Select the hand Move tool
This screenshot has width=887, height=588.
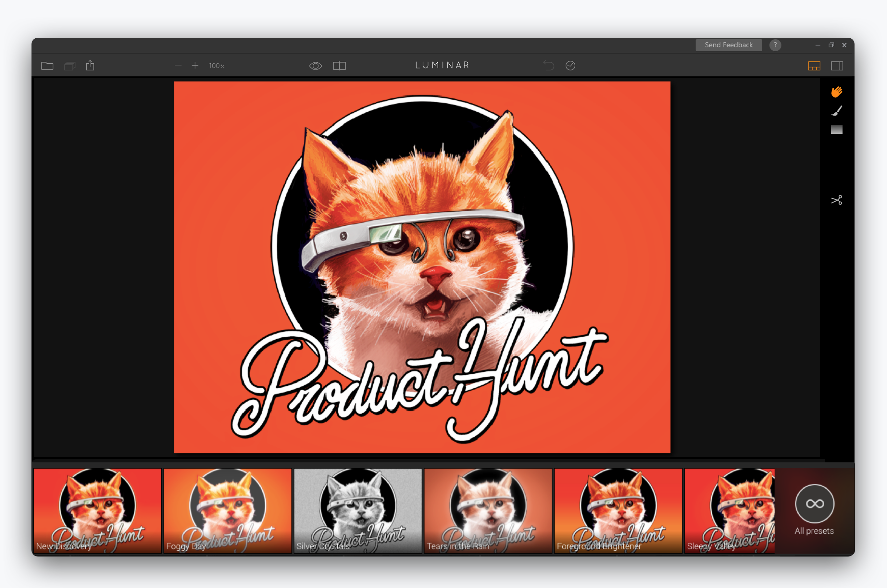(x=836, y=92)
